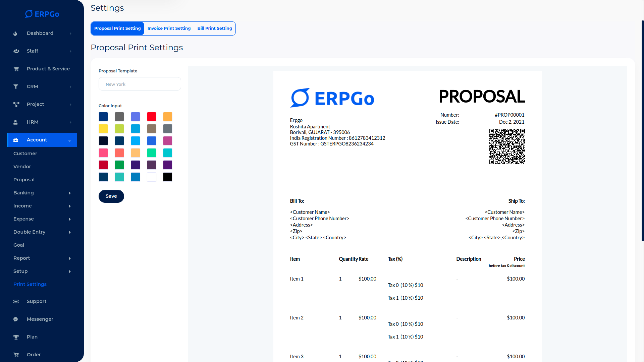Click the Plan trophy icon
This screenshot has width=644, height=362.
pos(16,337)
